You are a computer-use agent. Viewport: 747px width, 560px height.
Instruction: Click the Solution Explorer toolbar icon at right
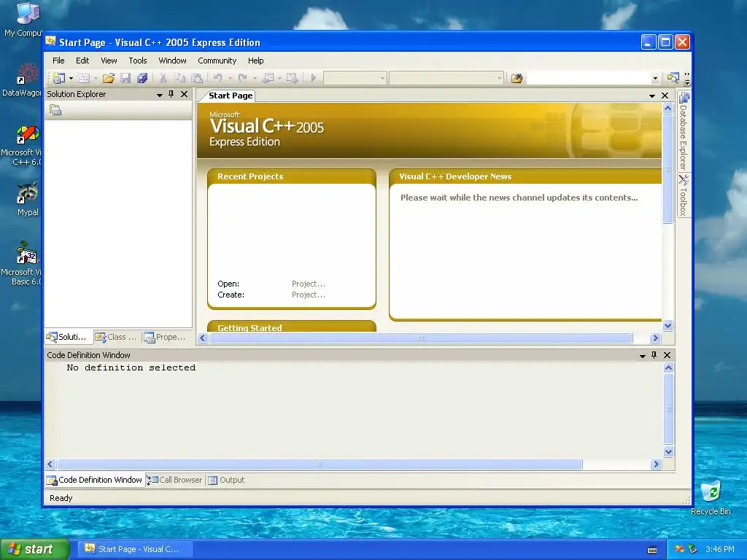coord(673,77)
